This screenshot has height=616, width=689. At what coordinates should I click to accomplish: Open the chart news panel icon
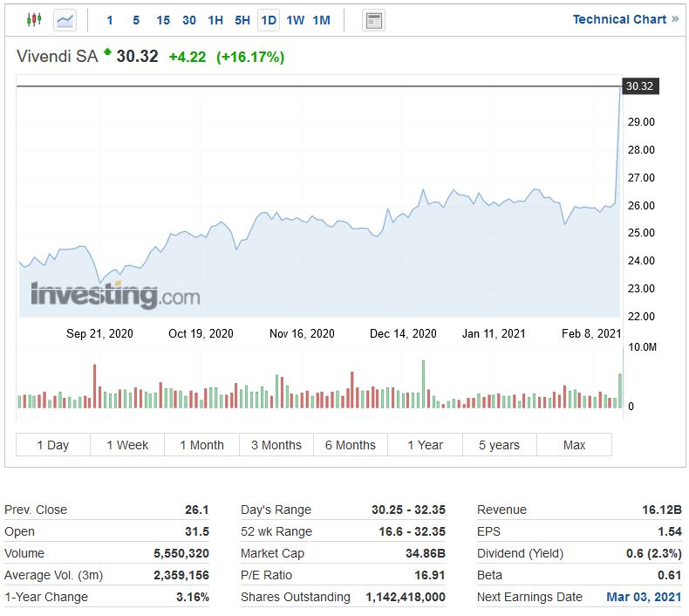pos(374,20)
